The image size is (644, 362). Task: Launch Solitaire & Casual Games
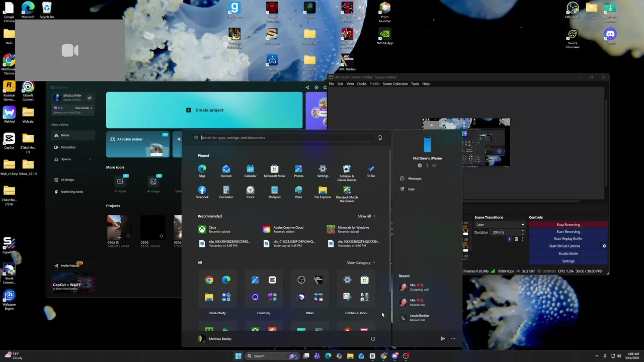(347, 172)
